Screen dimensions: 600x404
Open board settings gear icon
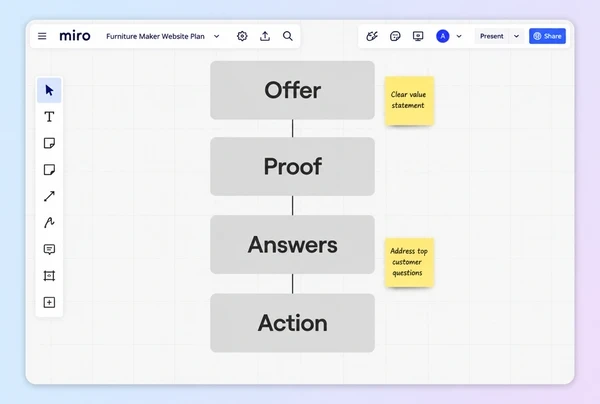coord(242,36)
